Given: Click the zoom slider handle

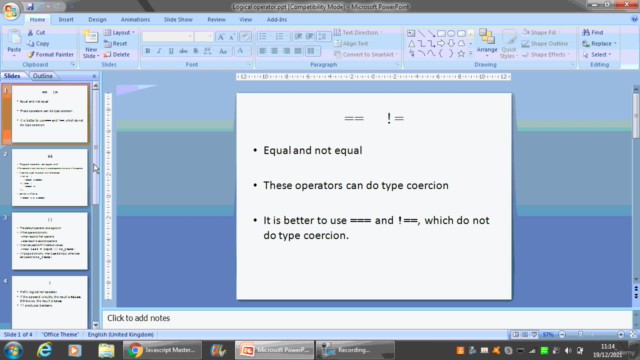Looking at the screenshot, I should (x=581, y=334).
